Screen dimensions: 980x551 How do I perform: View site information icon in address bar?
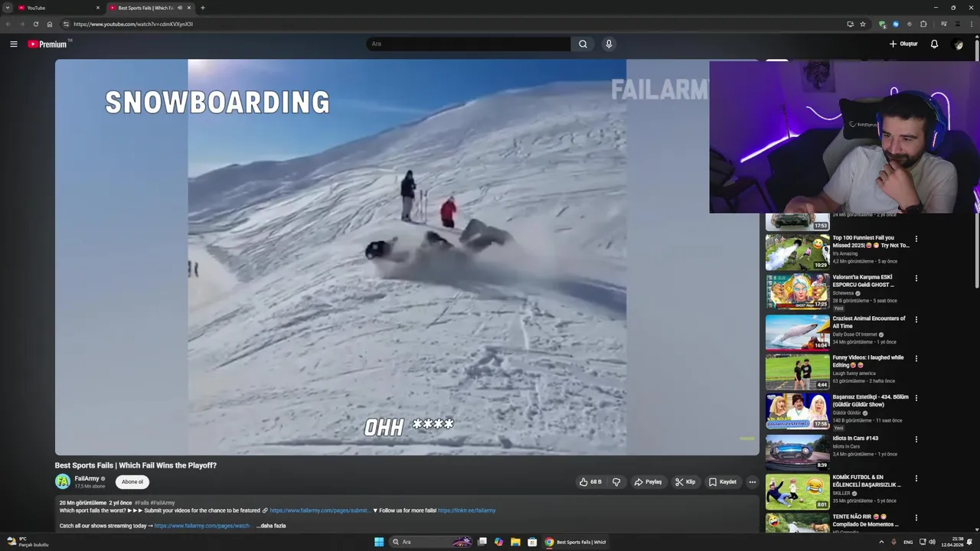click(66, 24)
